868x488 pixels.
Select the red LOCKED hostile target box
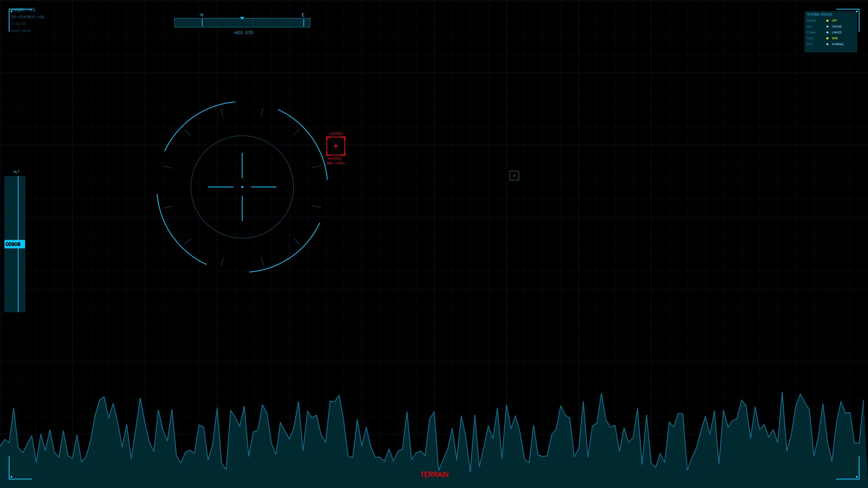[336, 146]
